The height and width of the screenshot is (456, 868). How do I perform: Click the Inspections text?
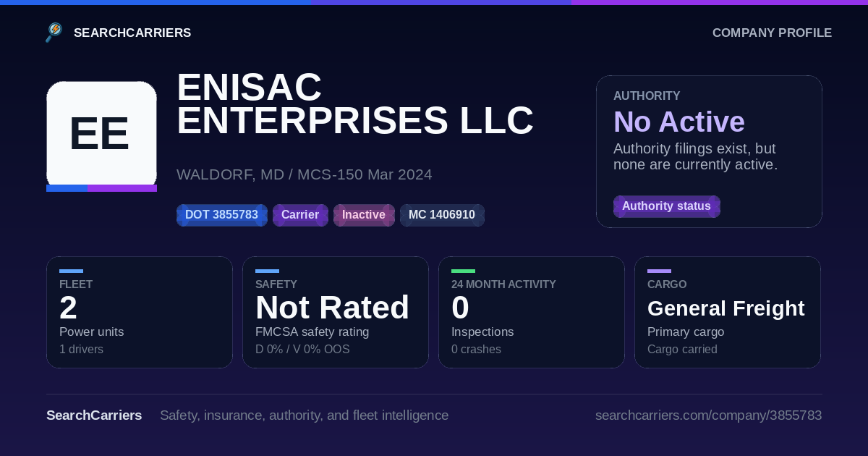pos(482,332)
